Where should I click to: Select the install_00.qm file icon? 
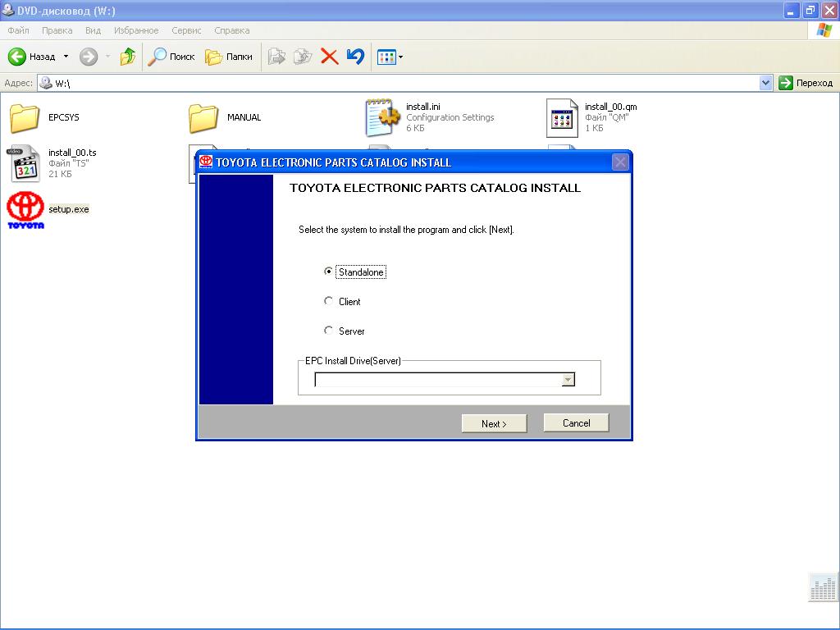click(x=562, y=118)
